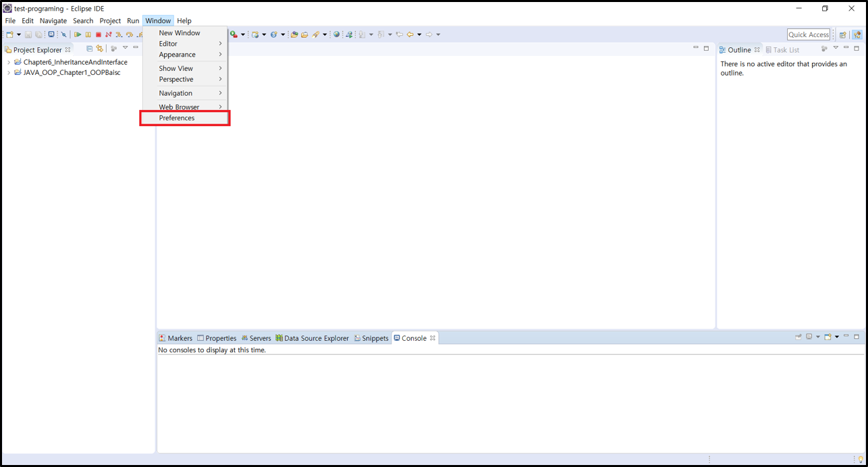The height and width of the screenshot is (467, 868).
Task: Click into the Quick Access field
Action: click(x=809, y=34)
